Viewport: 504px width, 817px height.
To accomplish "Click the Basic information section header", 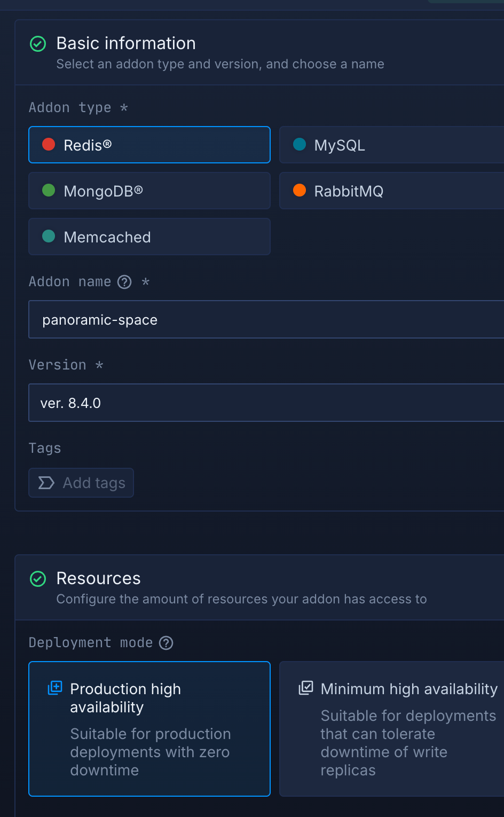I will pos(126,44).
